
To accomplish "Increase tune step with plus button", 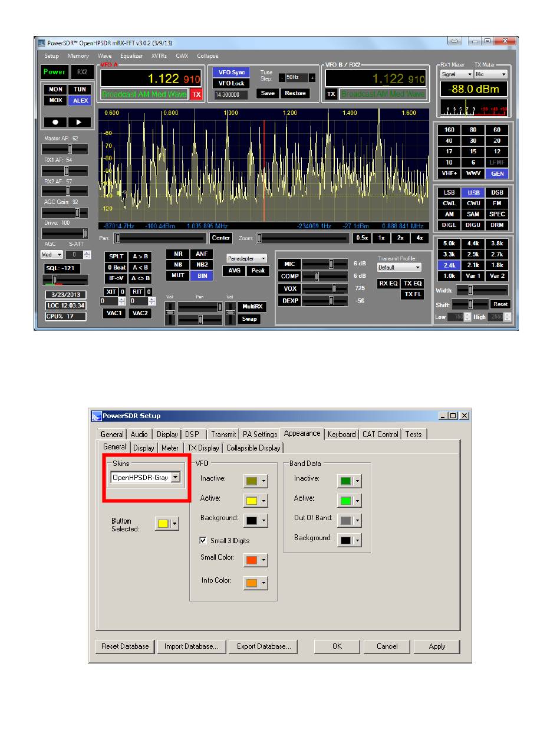I will (x=312, y=77).
